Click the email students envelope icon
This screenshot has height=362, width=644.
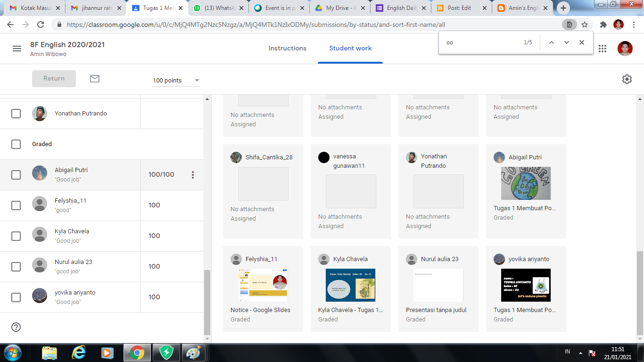95,79
